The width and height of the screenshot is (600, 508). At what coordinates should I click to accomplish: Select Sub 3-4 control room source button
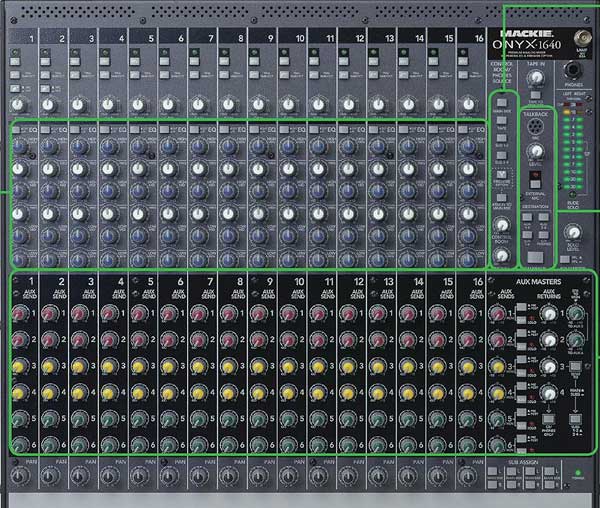point(502,155)
